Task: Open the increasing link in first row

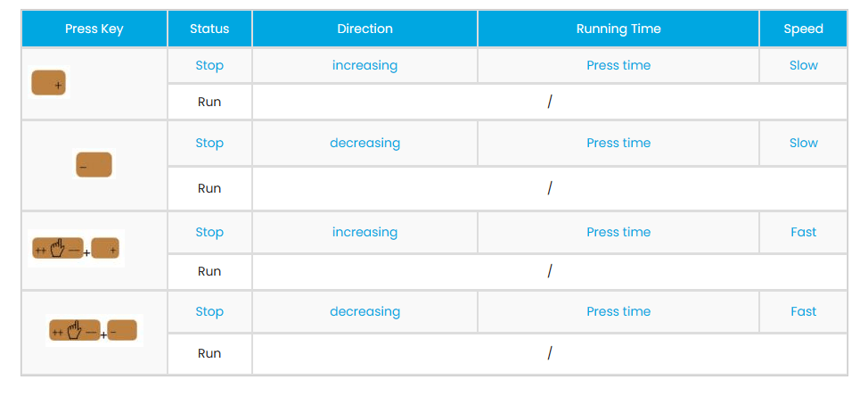Action: [364, 65]
